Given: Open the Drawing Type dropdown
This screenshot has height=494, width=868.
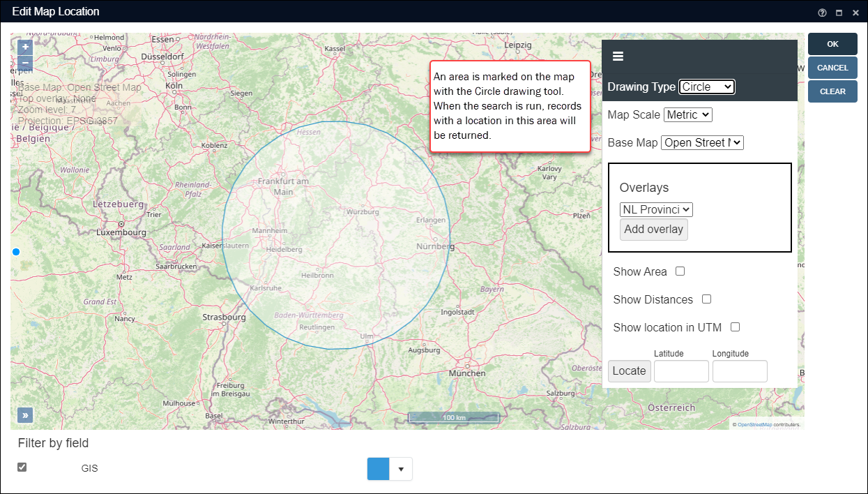Looking at the screenshot, I should (706, 87).
